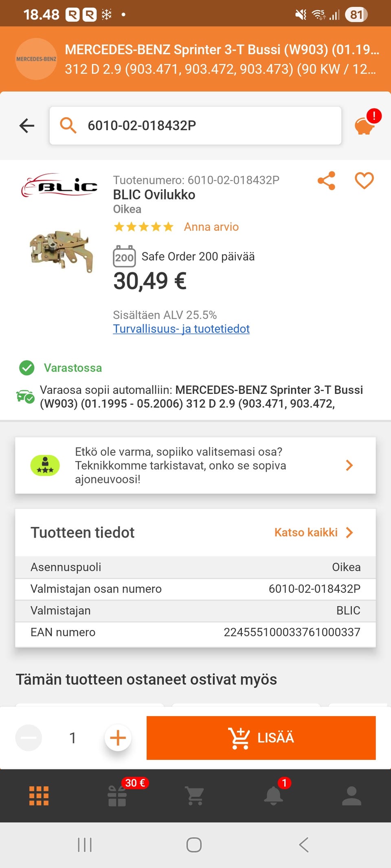Open the user profile tab

point(351,796)
